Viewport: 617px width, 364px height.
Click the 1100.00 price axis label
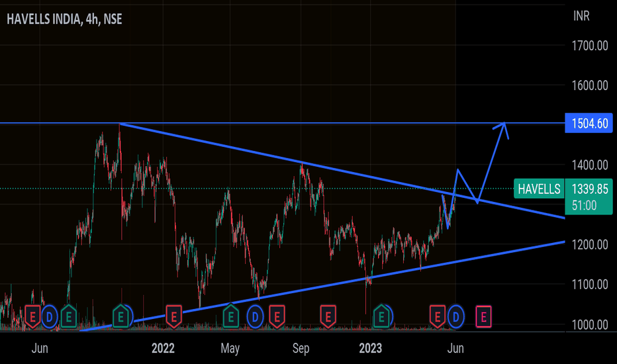pyautogui.click(x=589, y=284)
